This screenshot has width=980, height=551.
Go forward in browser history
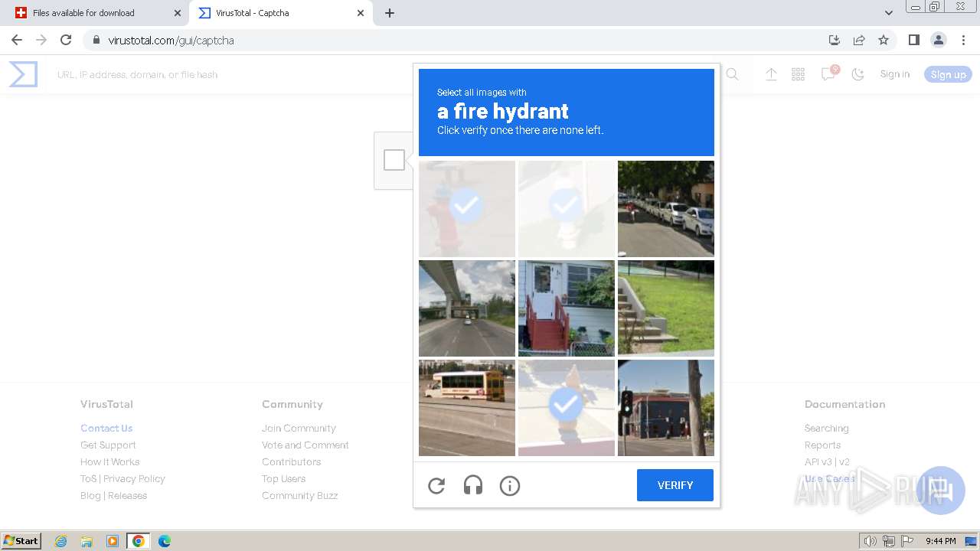(41, 40)
